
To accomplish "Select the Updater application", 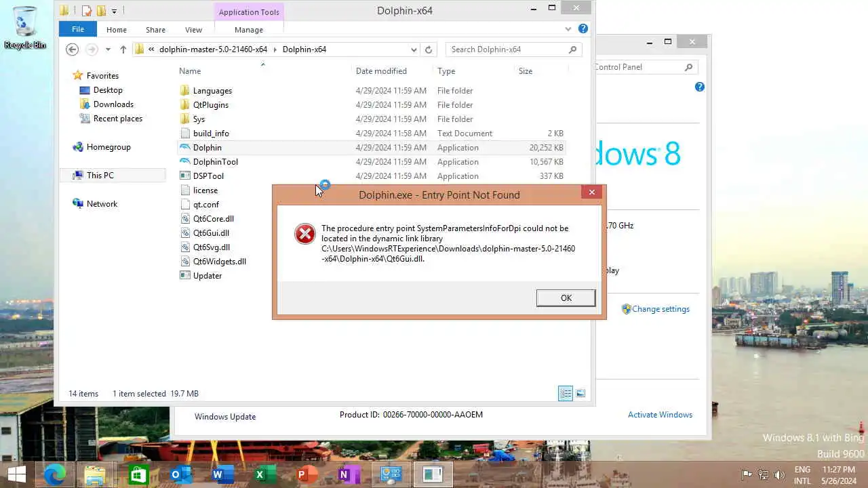I will point(207,276).
